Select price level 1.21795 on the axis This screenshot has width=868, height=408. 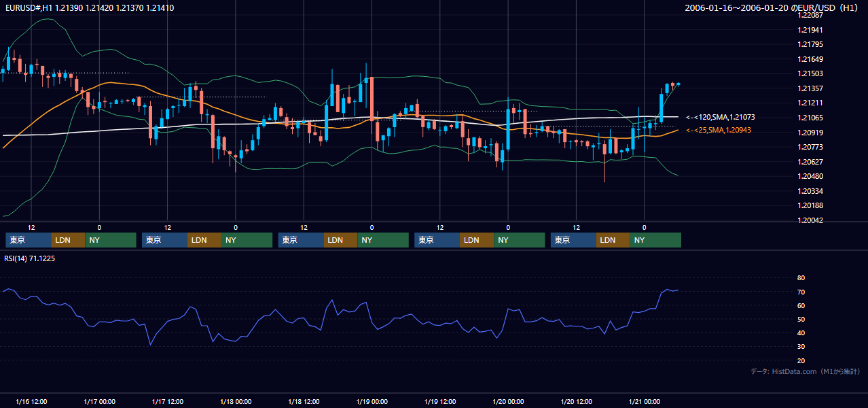click(x=810, y=44)
